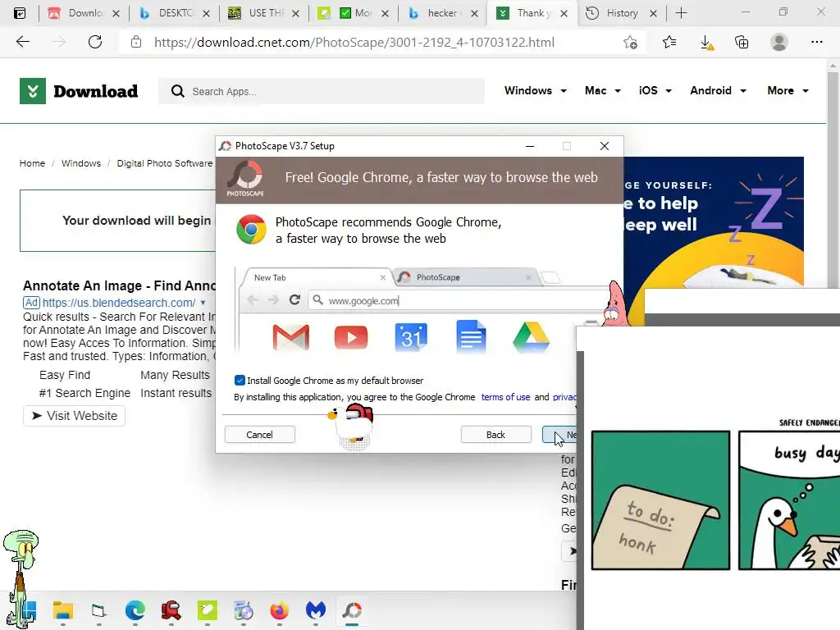Uncheck Install Google Chrome as default browser

click(x=240, y=381)
